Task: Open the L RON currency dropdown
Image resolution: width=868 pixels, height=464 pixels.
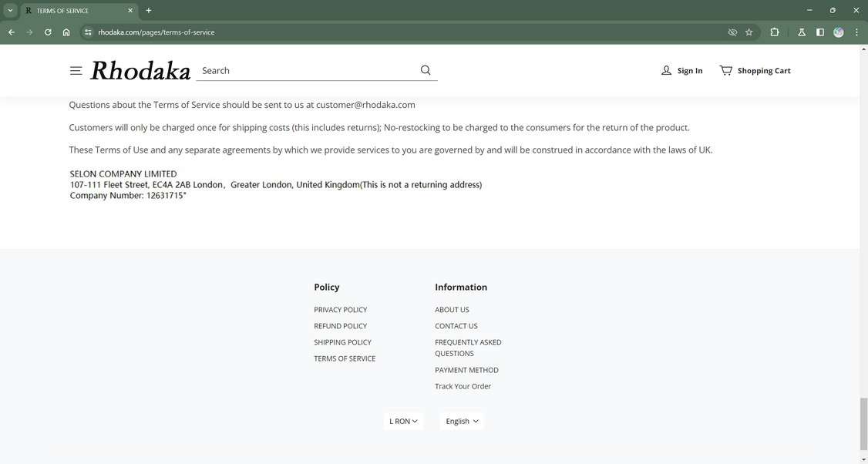Action: coord(404,422)
